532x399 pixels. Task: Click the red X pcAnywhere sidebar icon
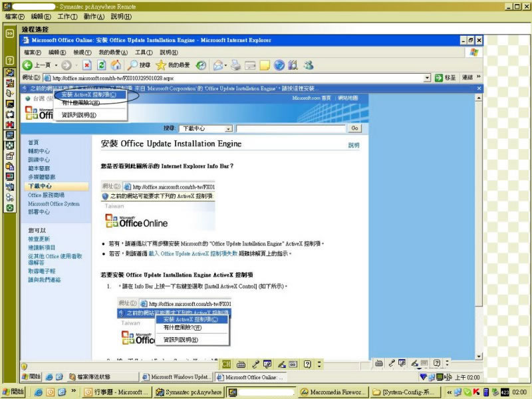10,124
